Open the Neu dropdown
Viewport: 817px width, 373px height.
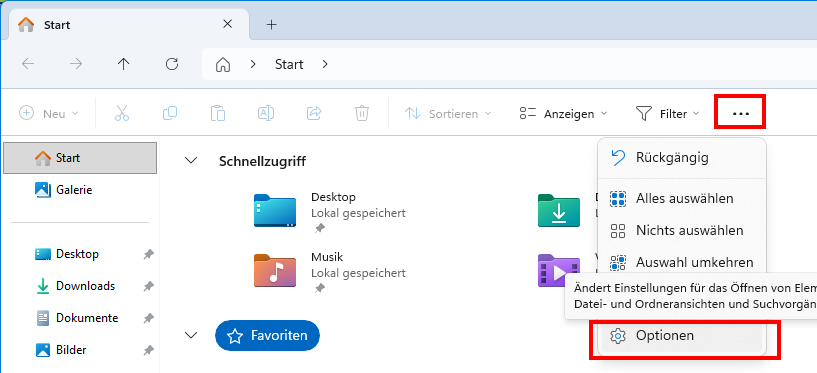click(48, 113)
